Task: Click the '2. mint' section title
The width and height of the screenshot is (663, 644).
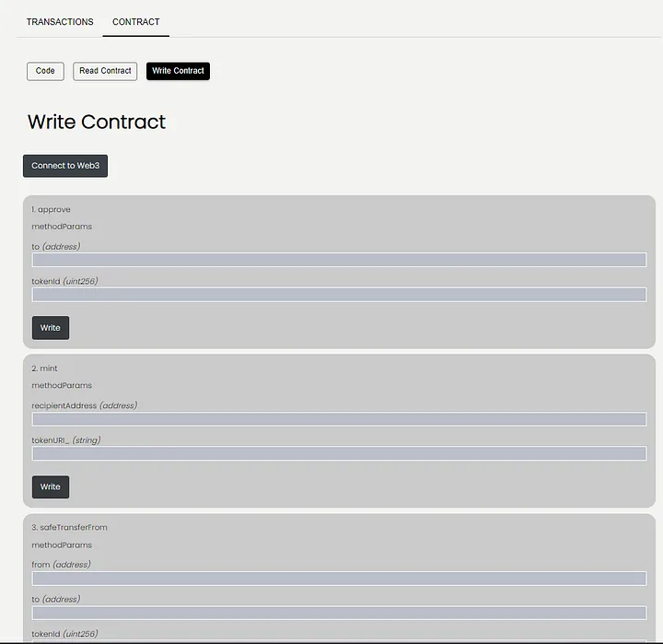Action: 44,369
